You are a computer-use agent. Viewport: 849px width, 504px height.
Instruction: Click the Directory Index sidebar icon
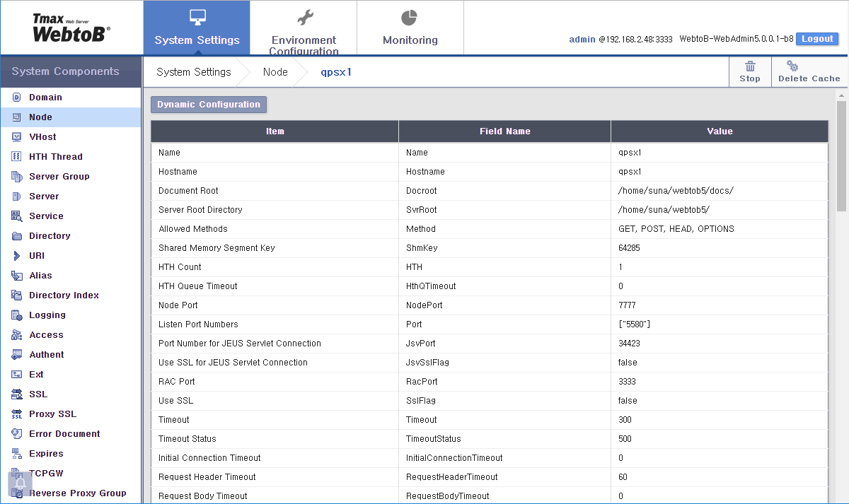point(17,295)
